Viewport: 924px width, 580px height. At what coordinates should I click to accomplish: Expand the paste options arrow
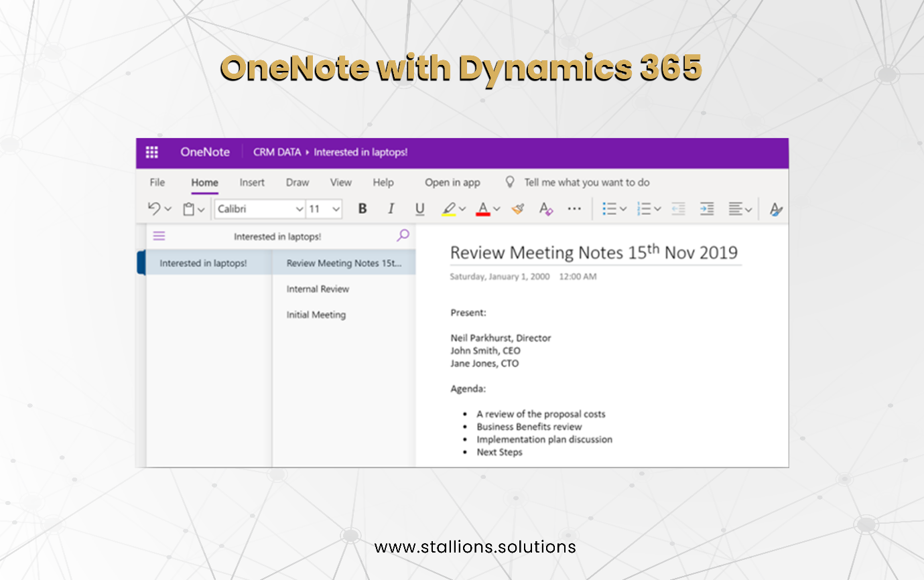[x=201, y=210]
